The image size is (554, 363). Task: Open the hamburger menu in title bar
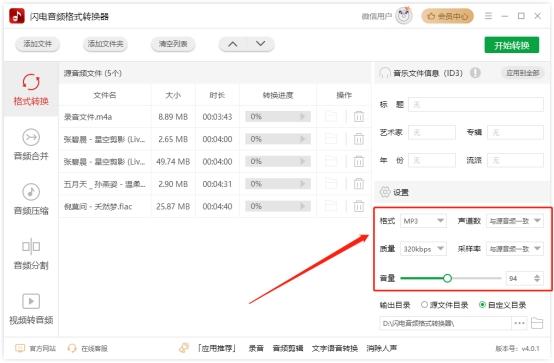(488, 16)
